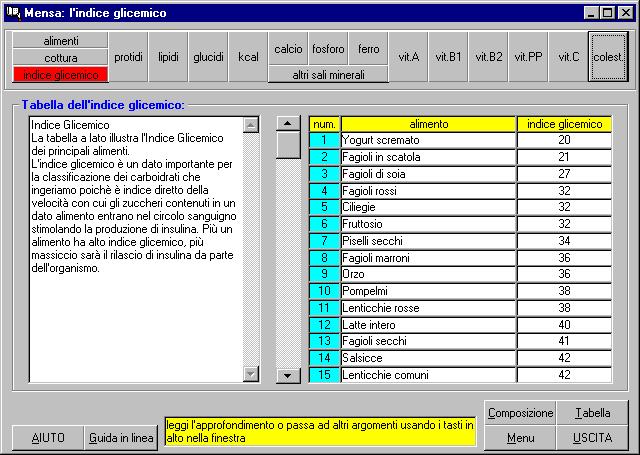640x455 pixels.
Task: Show vit.A content table
Action: click(408, 57)
